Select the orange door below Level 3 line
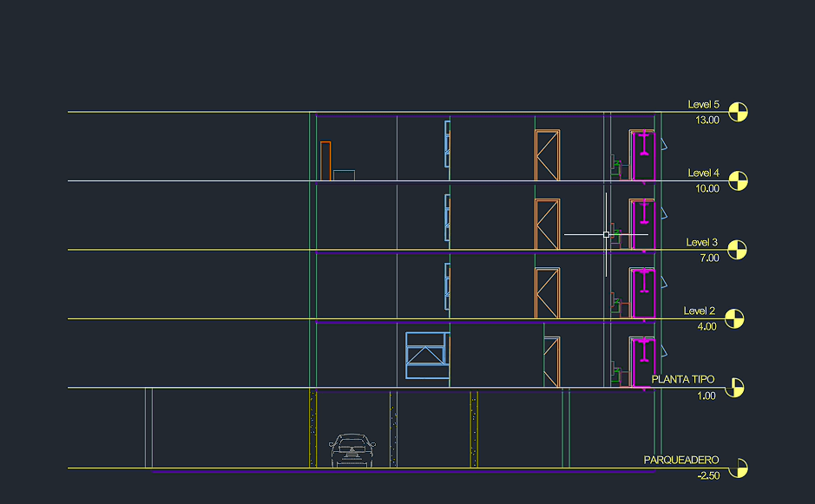 tap(548, 293)
